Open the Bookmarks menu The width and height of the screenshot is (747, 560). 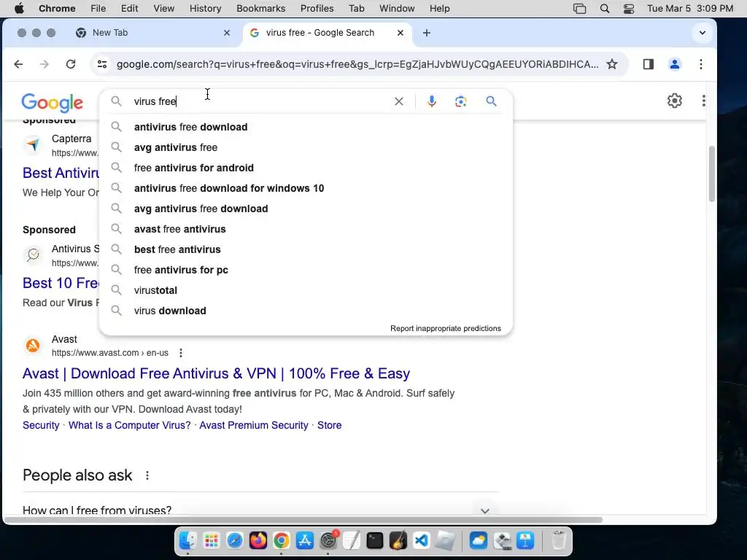(260, 9)
